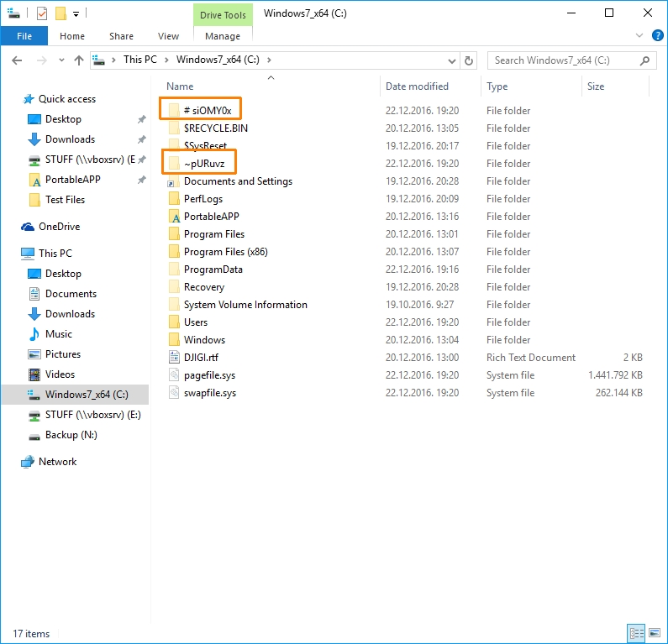Click the PortableAPP folder icon in file list
This screenshot has width=668, height=644.
click(x=174, y=217)
